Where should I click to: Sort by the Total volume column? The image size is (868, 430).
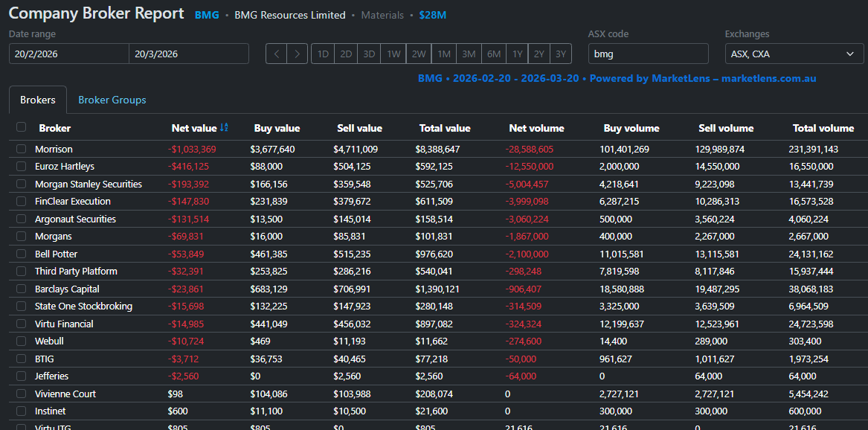point(823,129)
